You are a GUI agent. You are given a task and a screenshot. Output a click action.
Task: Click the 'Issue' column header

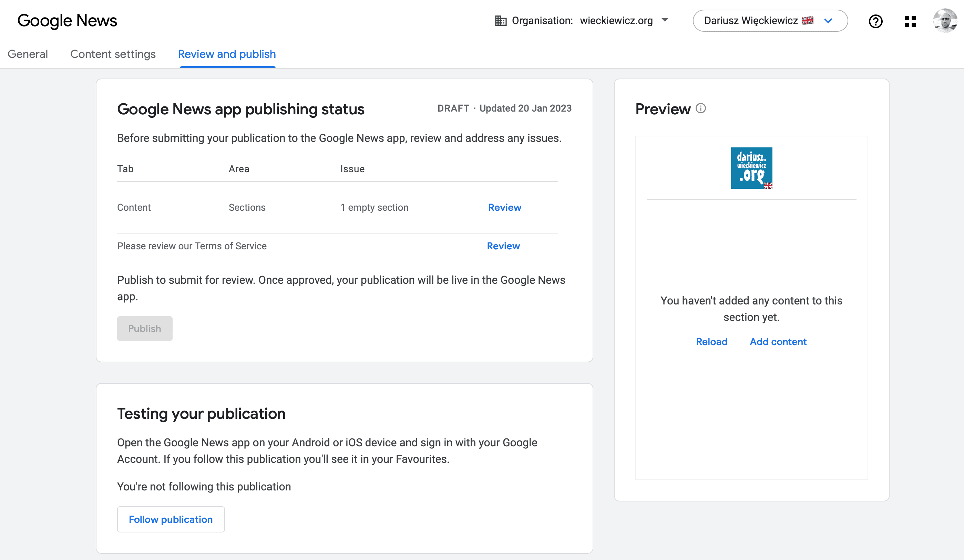352,169
